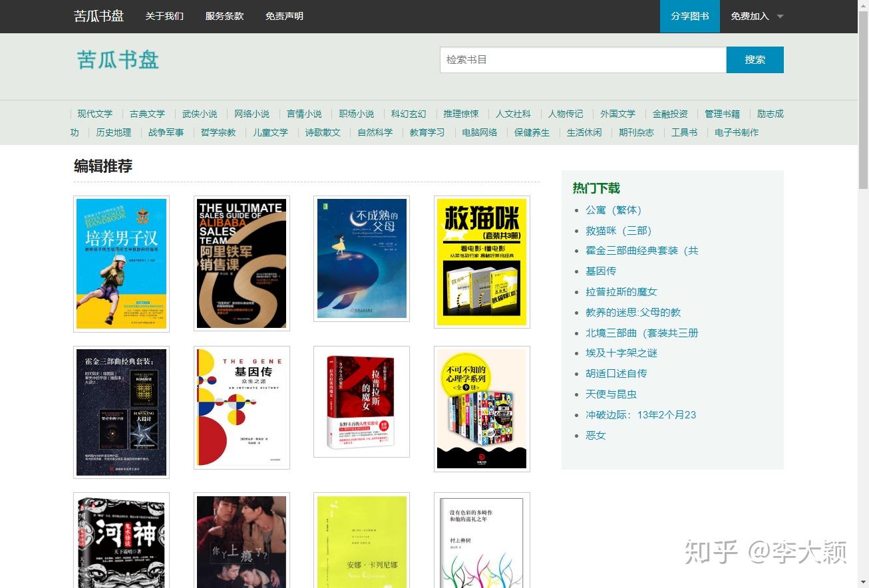
Task: Open the dark 霍金三部曲经典套装 book cover
Action: coord(121,412)
